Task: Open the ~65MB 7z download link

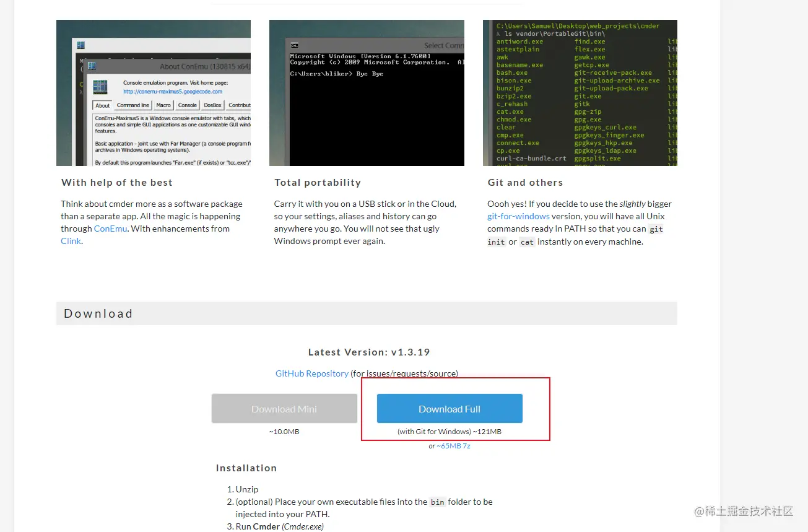Action: click(x=453, y=446)
